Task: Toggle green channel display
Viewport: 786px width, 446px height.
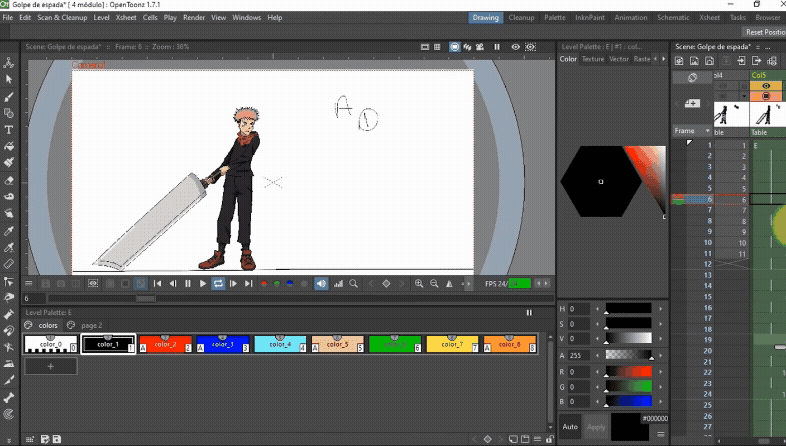Action: coord(277,284)
